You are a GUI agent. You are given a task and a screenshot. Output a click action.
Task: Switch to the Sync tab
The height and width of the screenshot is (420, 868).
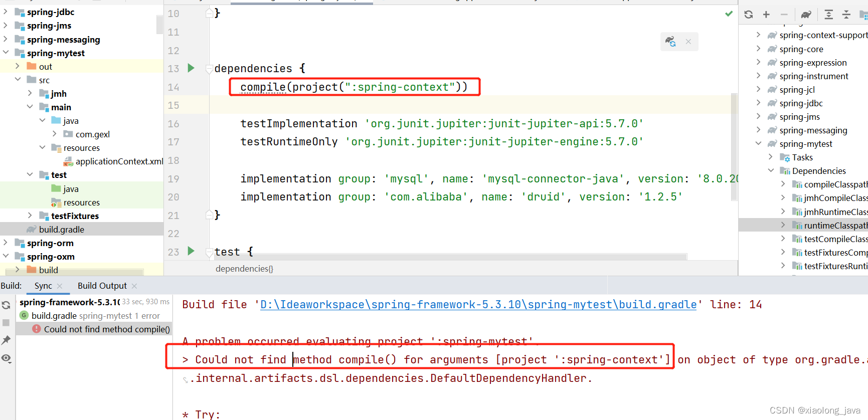(x=43, y=286)
